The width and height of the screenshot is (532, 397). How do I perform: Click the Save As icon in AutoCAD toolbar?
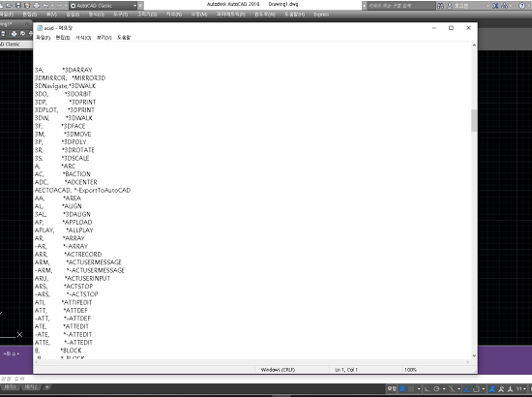click(x=27, y=6)
